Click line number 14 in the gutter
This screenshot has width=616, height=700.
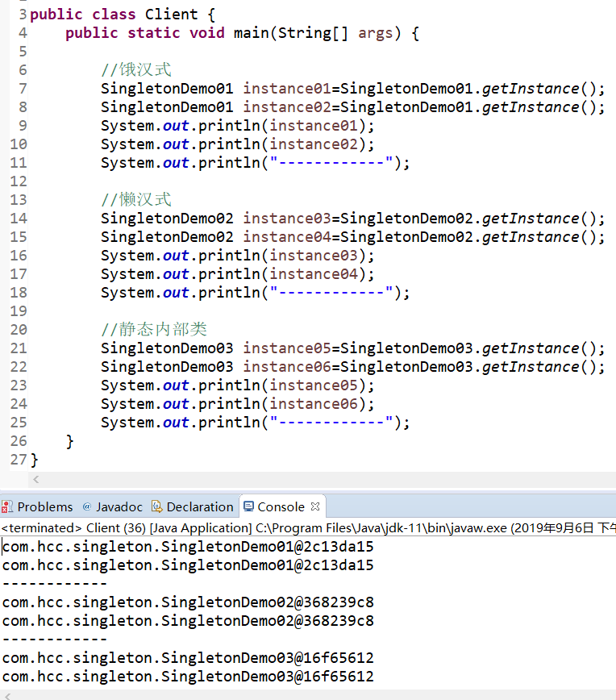[x=19, y=219]
